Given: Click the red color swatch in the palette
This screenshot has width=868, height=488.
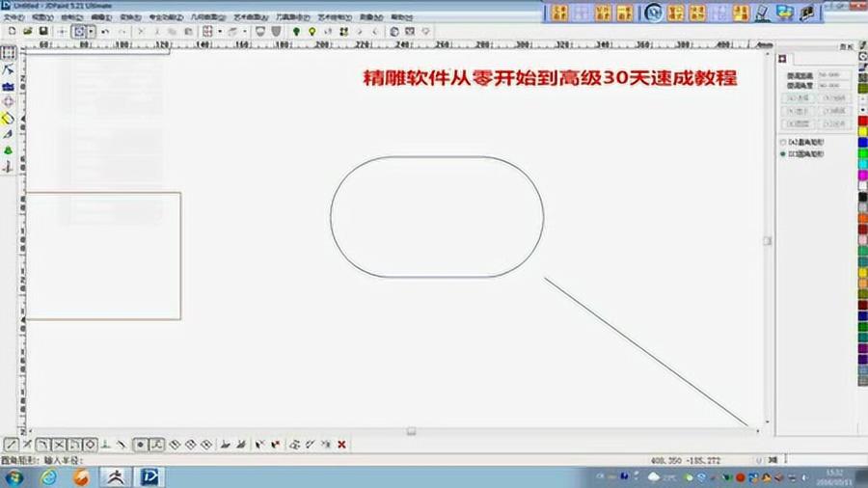Looking at the screenshot, I should 862,121.
